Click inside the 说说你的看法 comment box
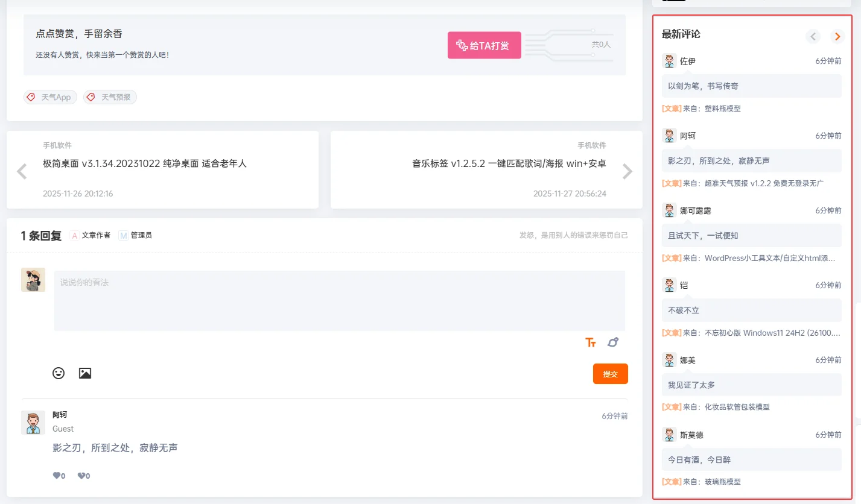 coord(339,300)
